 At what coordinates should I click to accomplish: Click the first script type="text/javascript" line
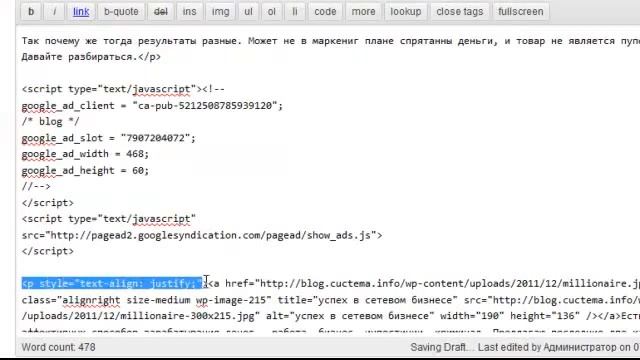pyautogui.click(x=123, y=89)
